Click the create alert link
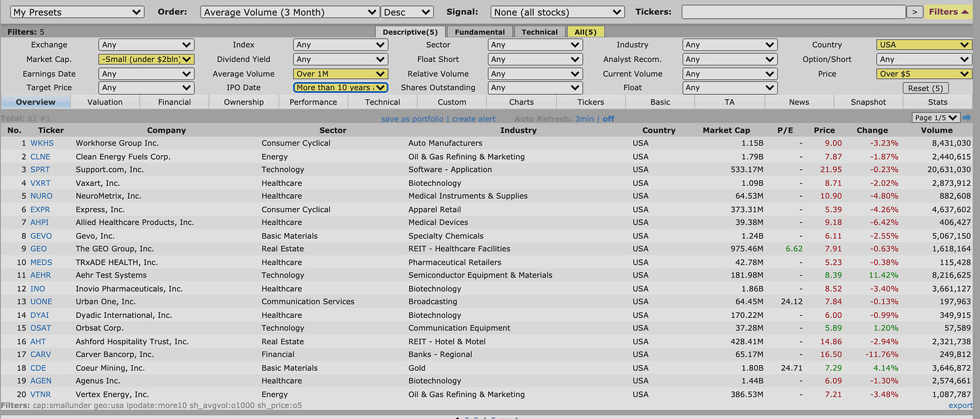 coord(474,119)
